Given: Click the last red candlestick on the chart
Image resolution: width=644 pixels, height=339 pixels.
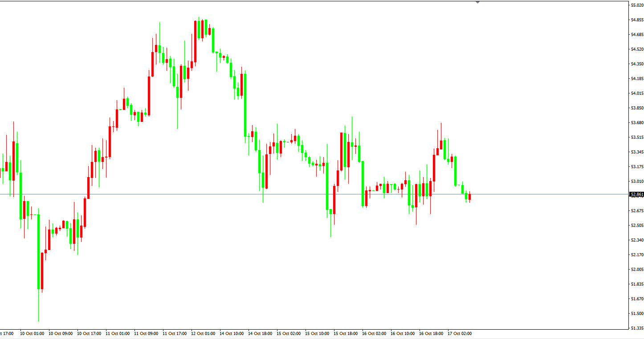Looking at the screenshot, I should coord(469,197).
